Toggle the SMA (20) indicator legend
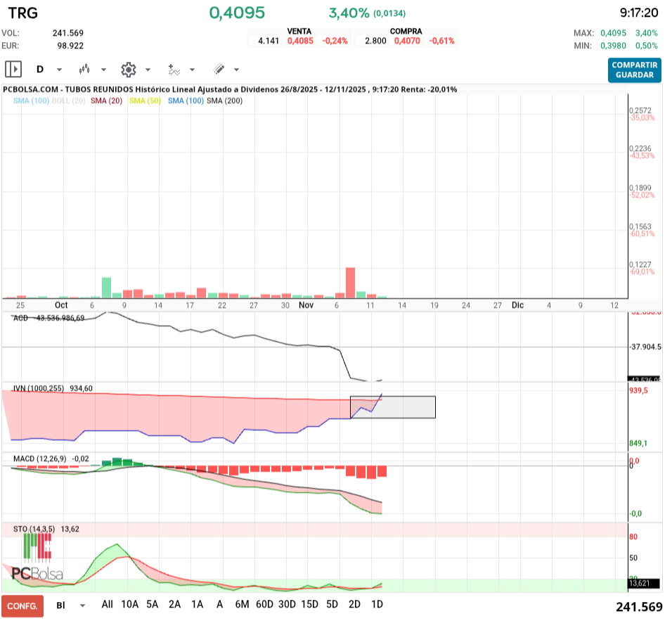 tap(107, 101)
